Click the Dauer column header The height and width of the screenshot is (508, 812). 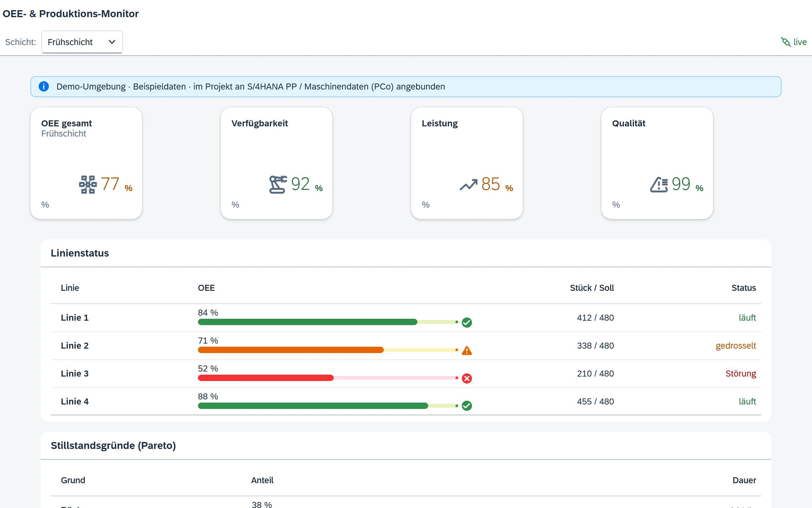pyautogui.click(x=744, y=480)
